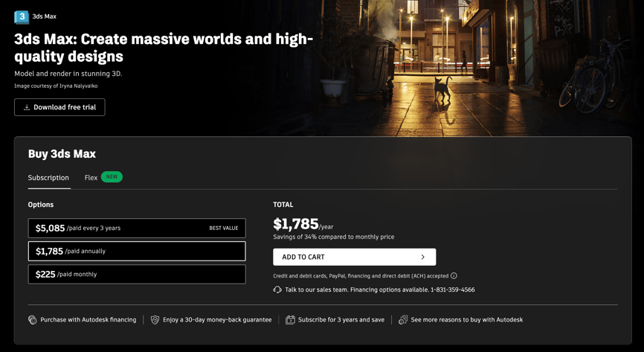Click the Buy 3ds Max heading
The image size is (644, 352).
pos(62,154)
